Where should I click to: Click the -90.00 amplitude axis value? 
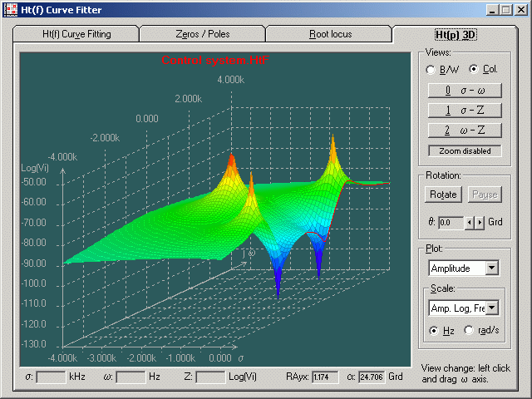tap(33, 264)
